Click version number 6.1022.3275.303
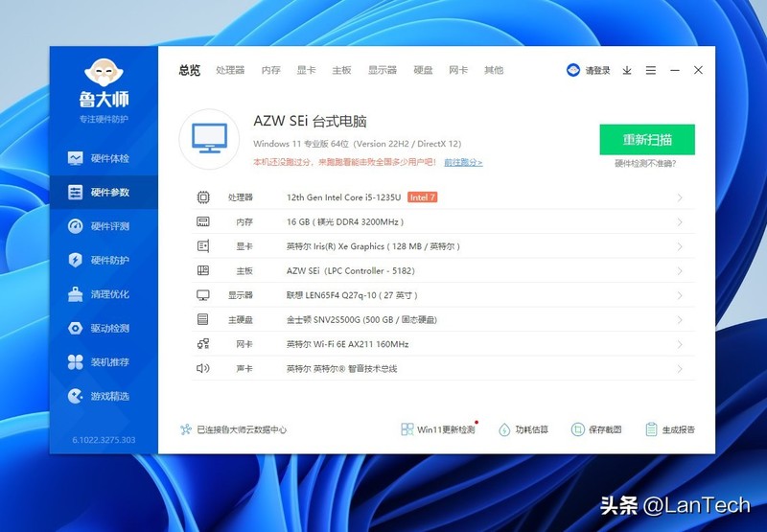 (104, 440)
